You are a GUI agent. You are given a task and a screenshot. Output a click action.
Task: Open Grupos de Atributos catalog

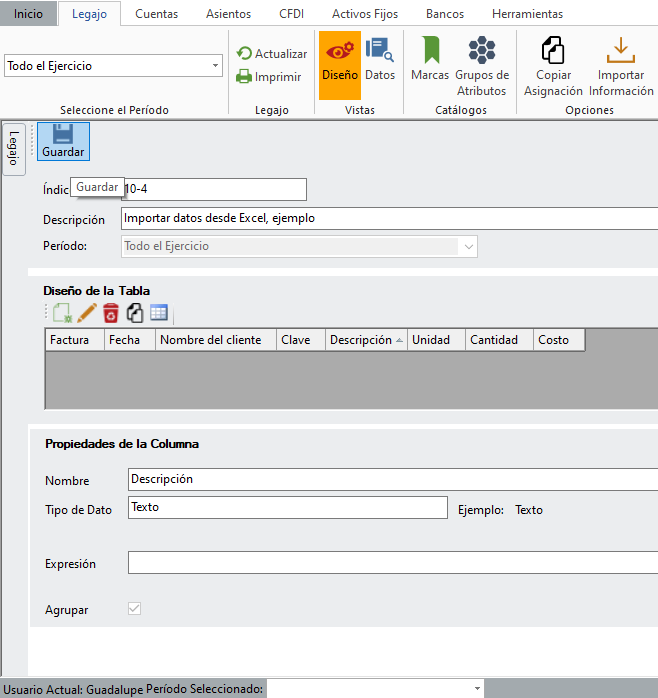click(x=482, y=66)
